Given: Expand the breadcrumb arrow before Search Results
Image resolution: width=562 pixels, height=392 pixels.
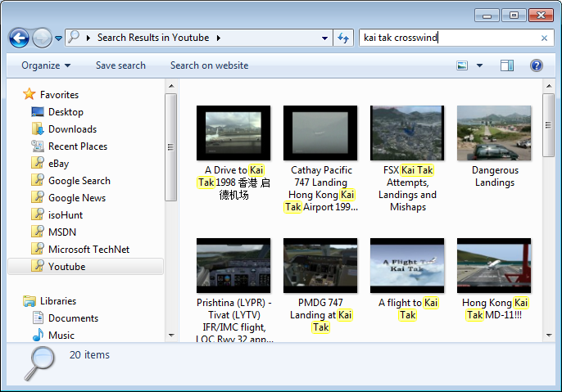Looking at the screenshot, I should (x=88, y=38).
